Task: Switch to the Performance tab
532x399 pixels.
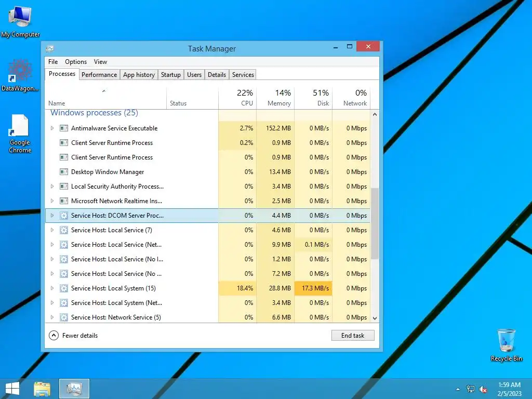Action: [x=99, y=75]
